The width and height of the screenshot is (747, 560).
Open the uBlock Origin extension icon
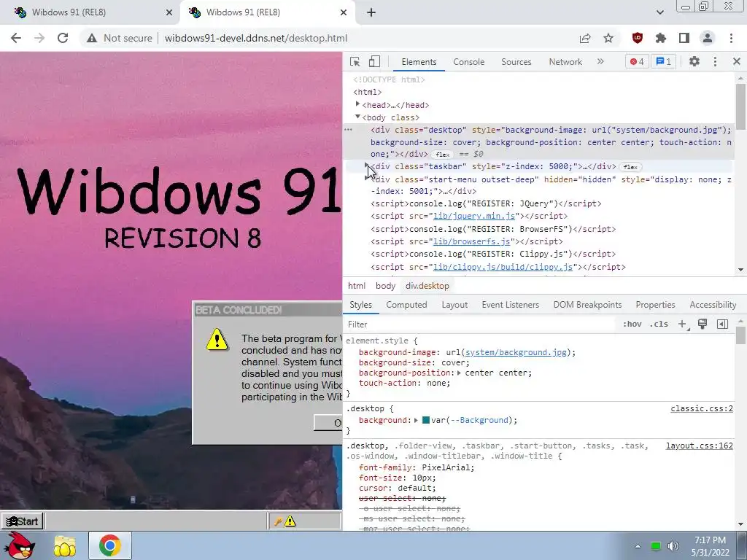tap(638, 38)
